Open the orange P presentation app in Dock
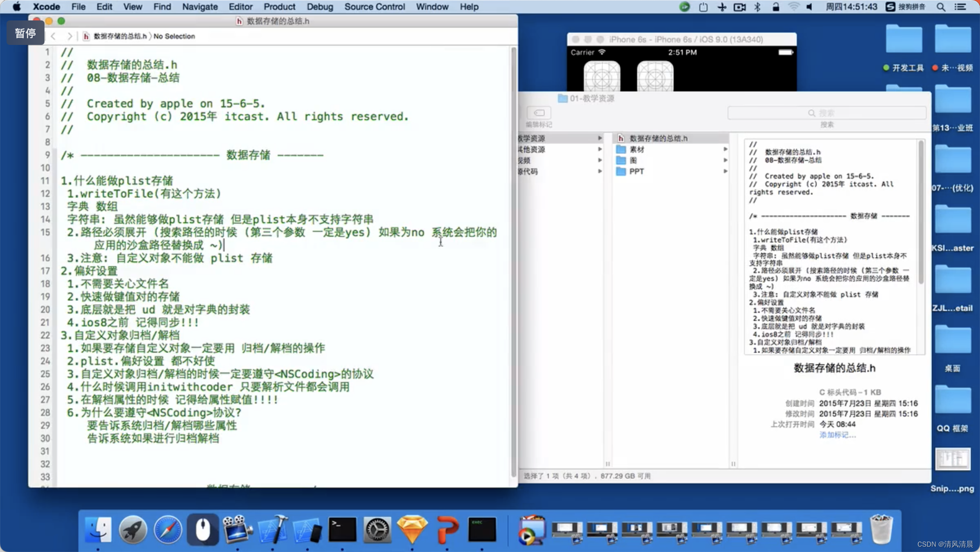The image size is (980, 552). (448, 530)
